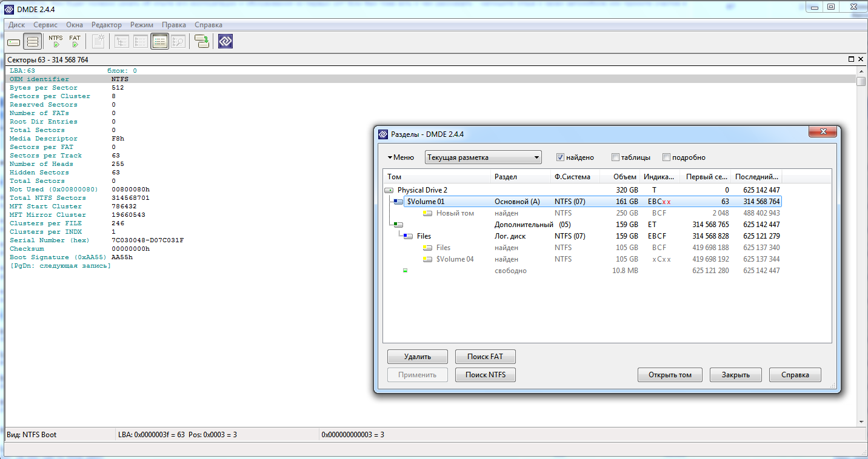Select the highlighted text-template view toolbar icon
868x459 pixels.
point(159,42)
